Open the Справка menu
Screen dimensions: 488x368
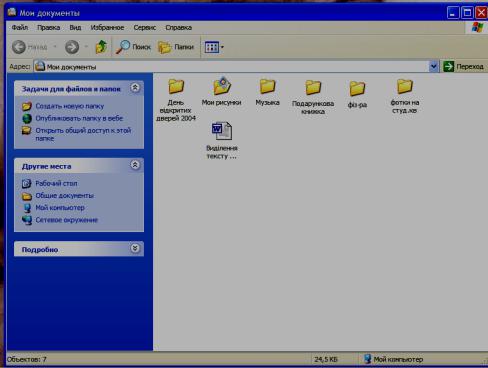tap(178, 28)
